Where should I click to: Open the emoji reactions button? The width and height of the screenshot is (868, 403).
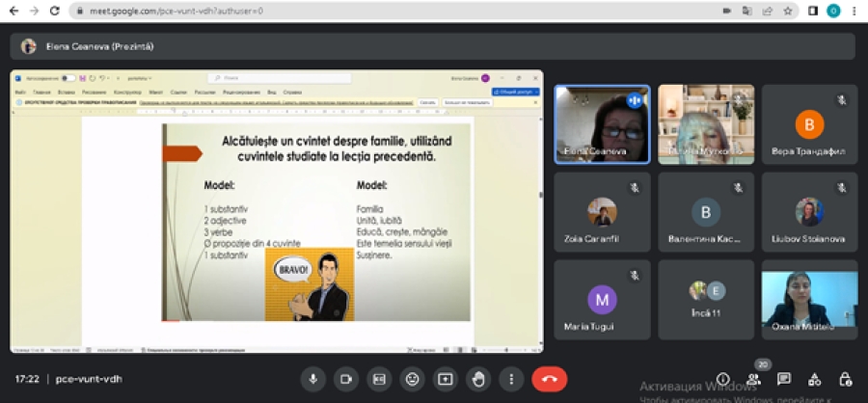412,379
